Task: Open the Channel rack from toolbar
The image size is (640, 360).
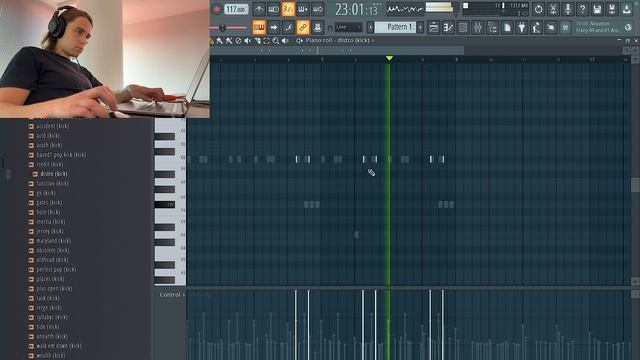Action: pyautogui.click(x=463, y=27)
